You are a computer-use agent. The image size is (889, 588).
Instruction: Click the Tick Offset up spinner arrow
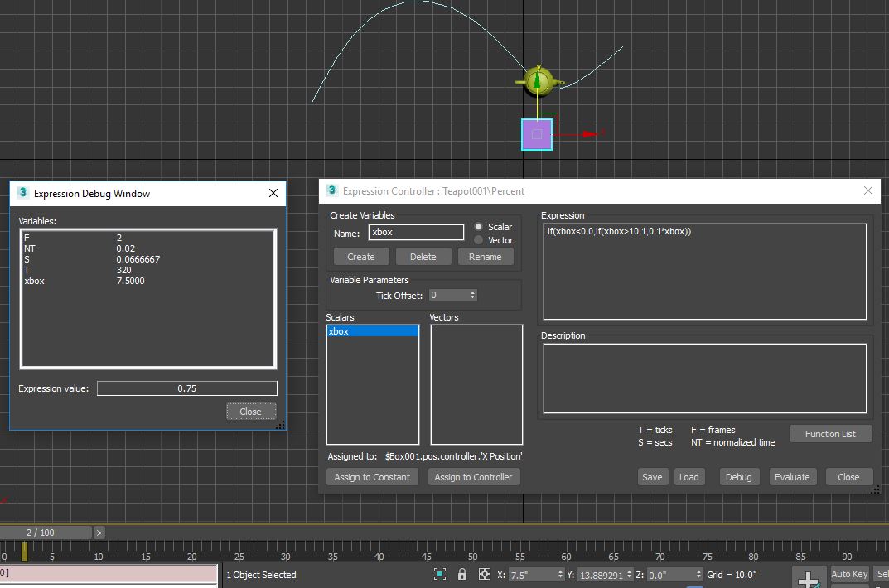(472, 292)
